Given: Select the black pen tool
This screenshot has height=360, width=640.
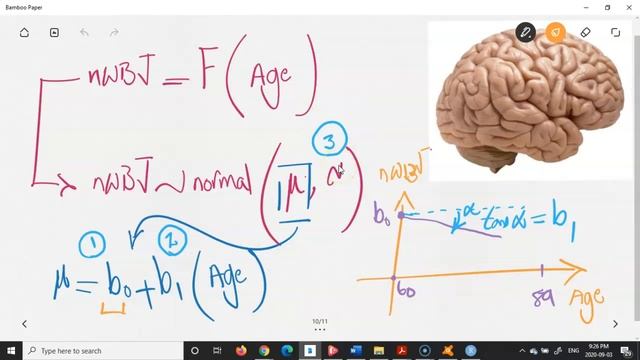Looking at the screenshot, I should (x=525, y=32).
